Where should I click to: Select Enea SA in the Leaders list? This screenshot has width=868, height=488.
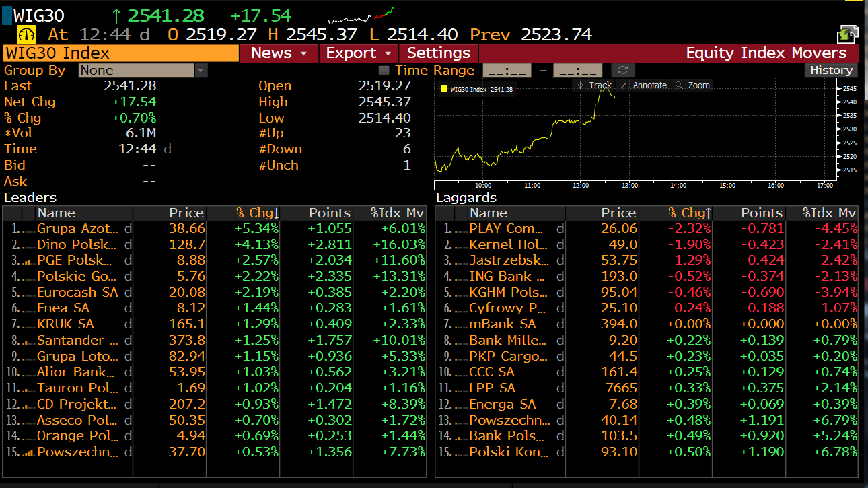click(x=63, y=308)
